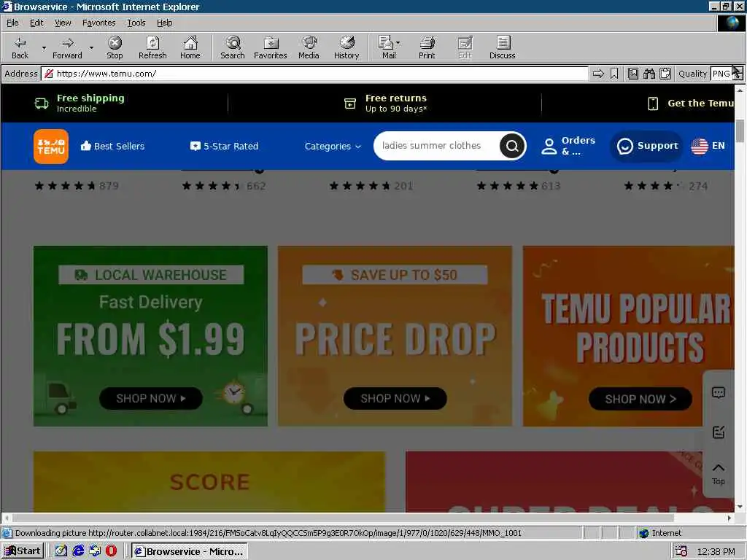The image size is (747, 560).
Task: Click the vertical scrollbar thumb
Action: point(740,130)
